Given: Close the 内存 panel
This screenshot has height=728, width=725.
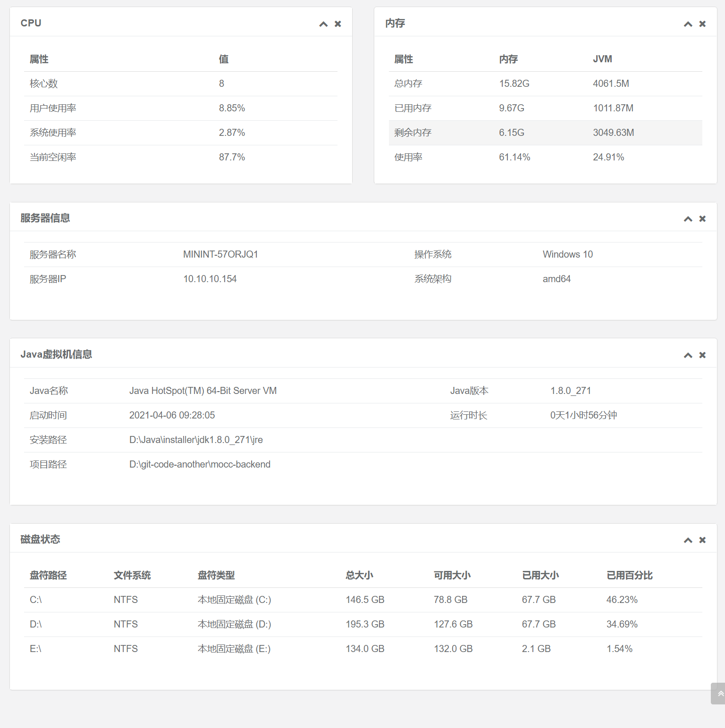Looking at the screenshot, I should [x=702, y=24].
